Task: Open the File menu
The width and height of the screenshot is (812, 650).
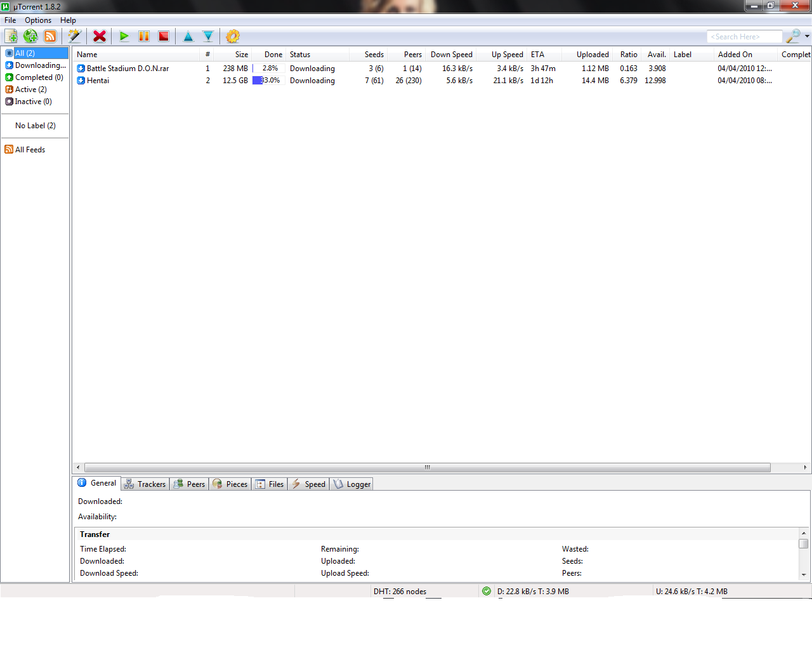Action: pyautogui.click(x=10, y=20)
